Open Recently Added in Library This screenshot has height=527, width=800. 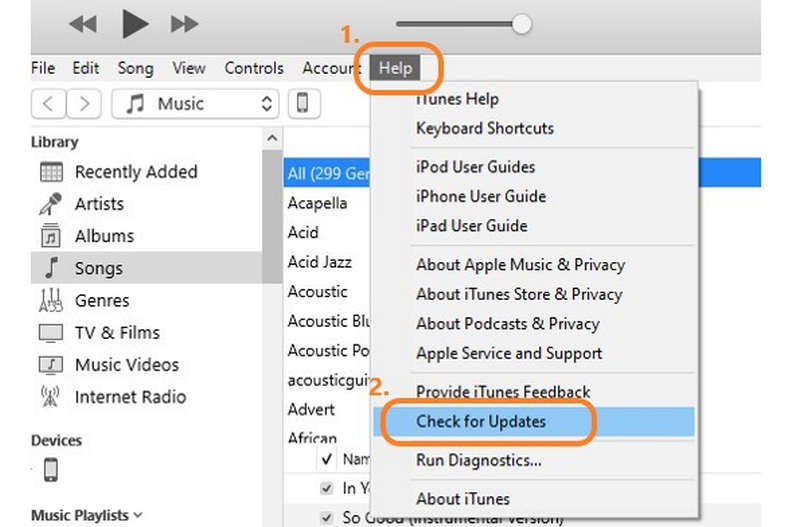point(136,172)
